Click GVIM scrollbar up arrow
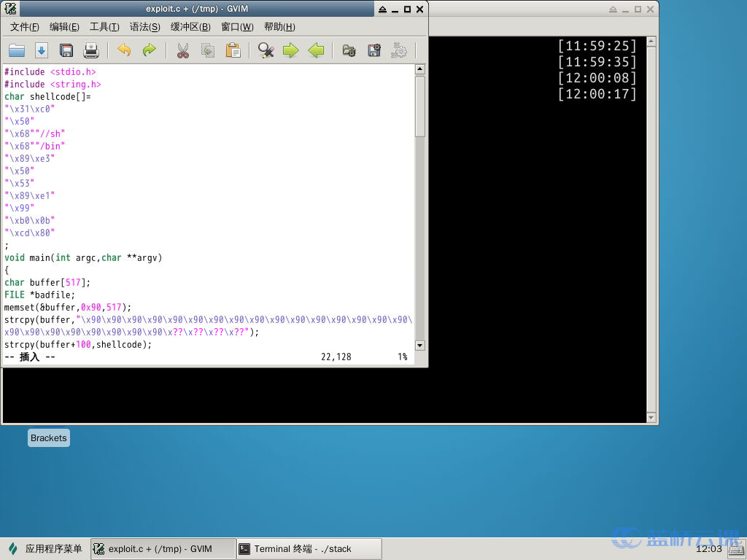The width and height of the screenshot is (747, 560). pyautogui.click(x=419, y=69)
